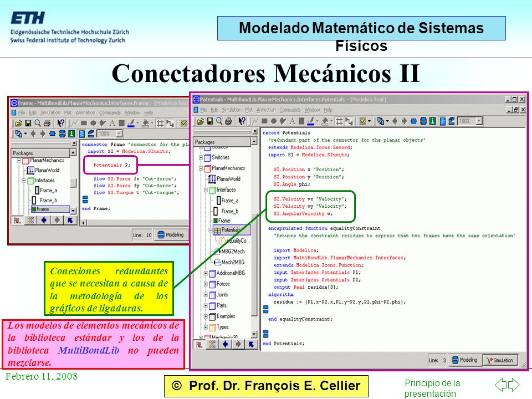
Task: Save icon in Frame window toolbar
Action: pos(28,123)
